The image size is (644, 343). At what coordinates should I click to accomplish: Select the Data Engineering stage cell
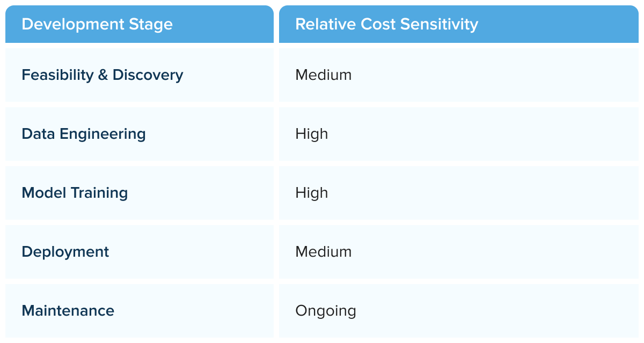point(140,134)
